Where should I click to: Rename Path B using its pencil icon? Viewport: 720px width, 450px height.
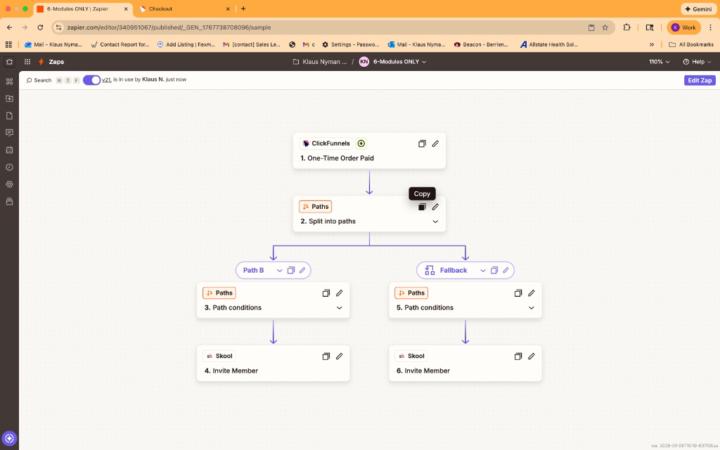(x=302, y=270)
